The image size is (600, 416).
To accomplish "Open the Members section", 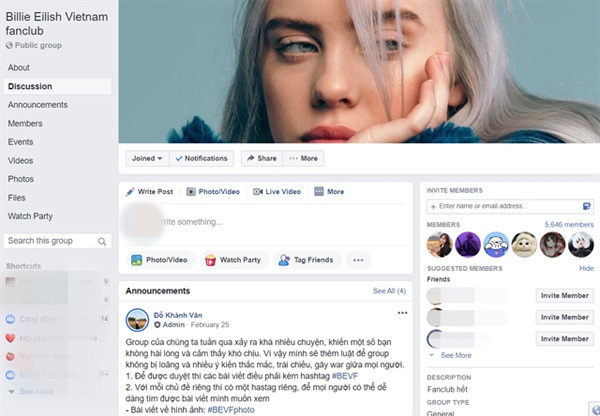I will pyautogui.click(x=25, y=124).
